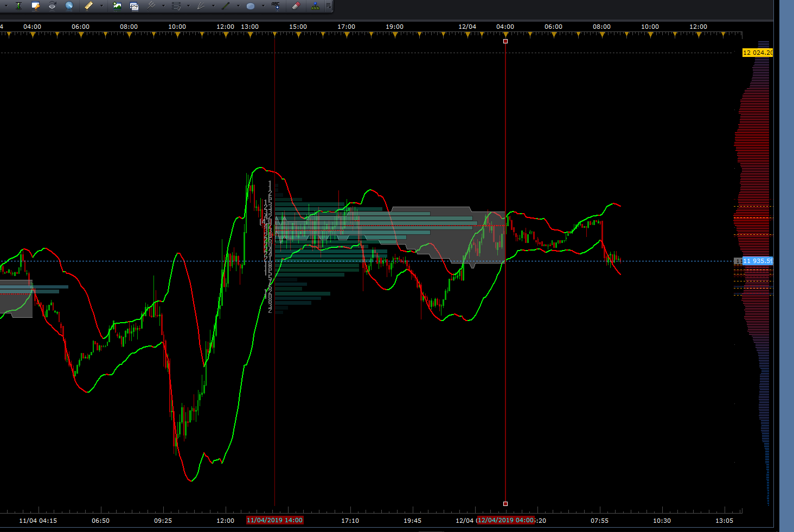Select the ruler measurement tool
The width and height of the screenshot is (794, 532).
coord(89,5)
